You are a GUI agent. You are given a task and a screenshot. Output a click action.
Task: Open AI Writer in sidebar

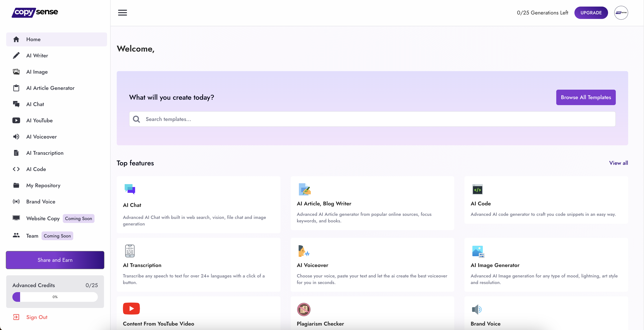click(37, 55)
